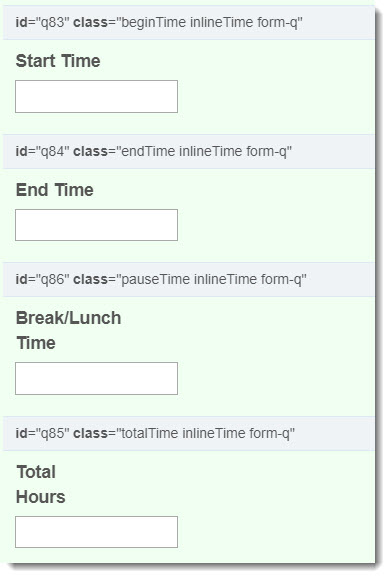Click bold "class" keyword in q85 header
The height and width of the screenshot is (578, 390).
[x=90, y=433]
